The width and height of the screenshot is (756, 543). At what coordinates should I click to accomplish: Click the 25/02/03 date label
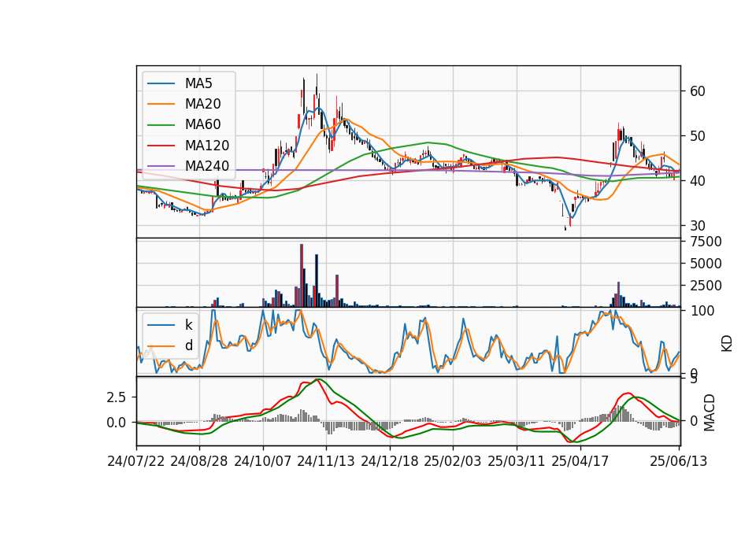pyautogui.click(x=453, y=461)
